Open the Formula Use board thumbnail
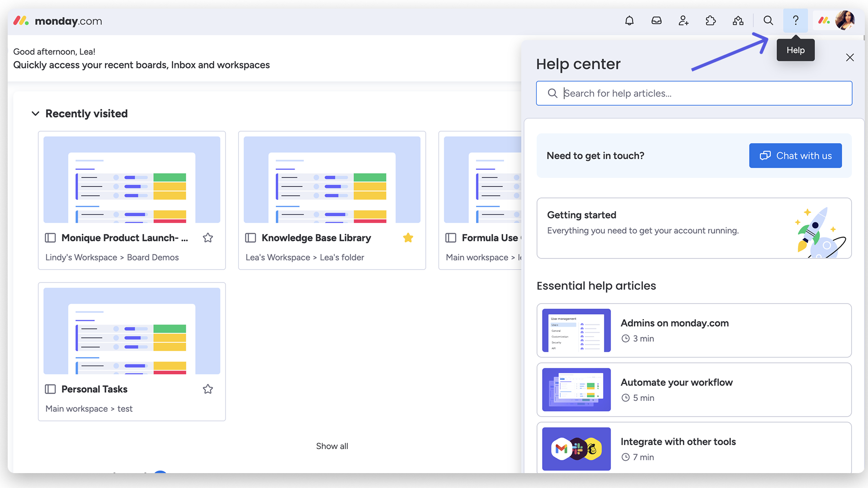Image resolution: width=868 pixels, height=488 pixels. tap(482, 180)
